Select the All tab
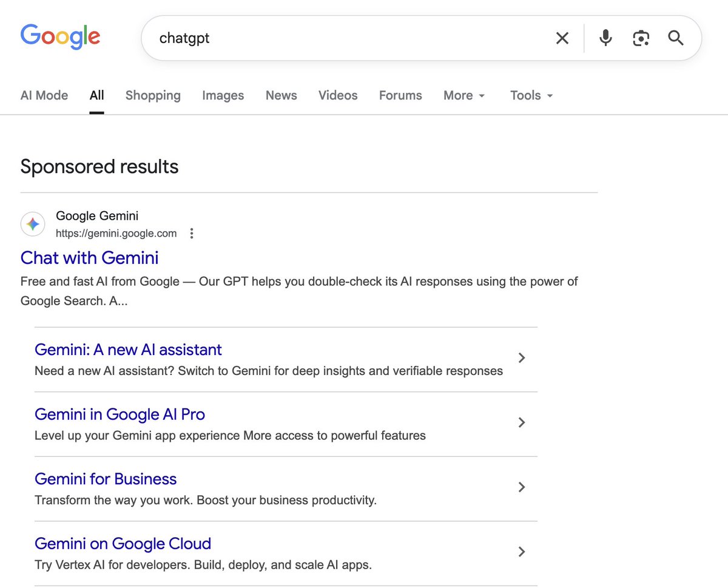 point(97,95)
